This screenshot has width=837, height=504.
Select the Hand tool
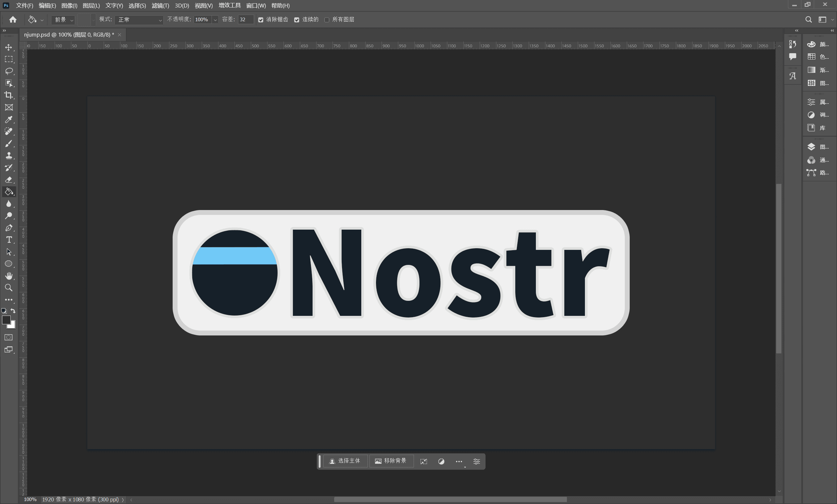point(9,276)
